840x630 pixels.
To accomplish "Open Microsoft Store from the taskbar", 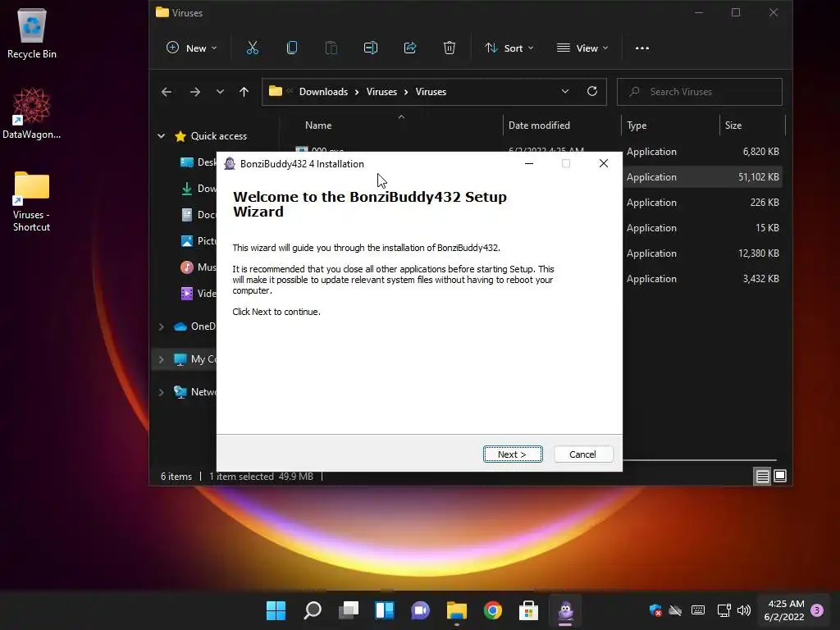I will click(x=529, y=610).
